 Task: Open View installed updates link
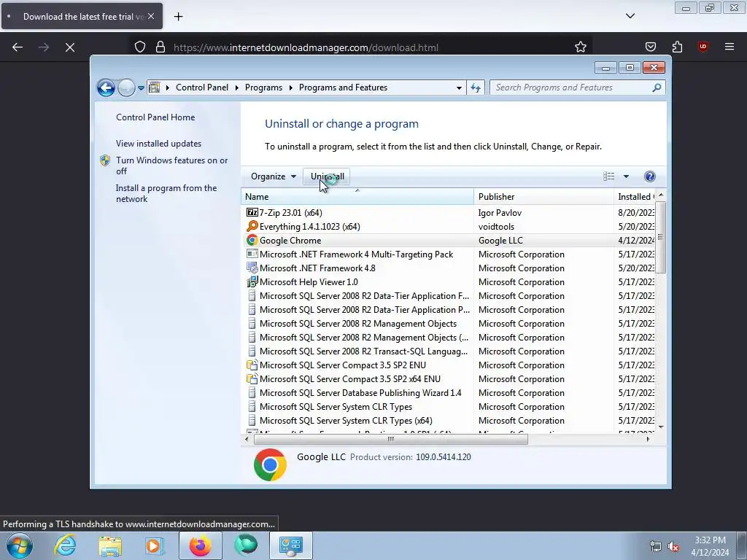158,144
